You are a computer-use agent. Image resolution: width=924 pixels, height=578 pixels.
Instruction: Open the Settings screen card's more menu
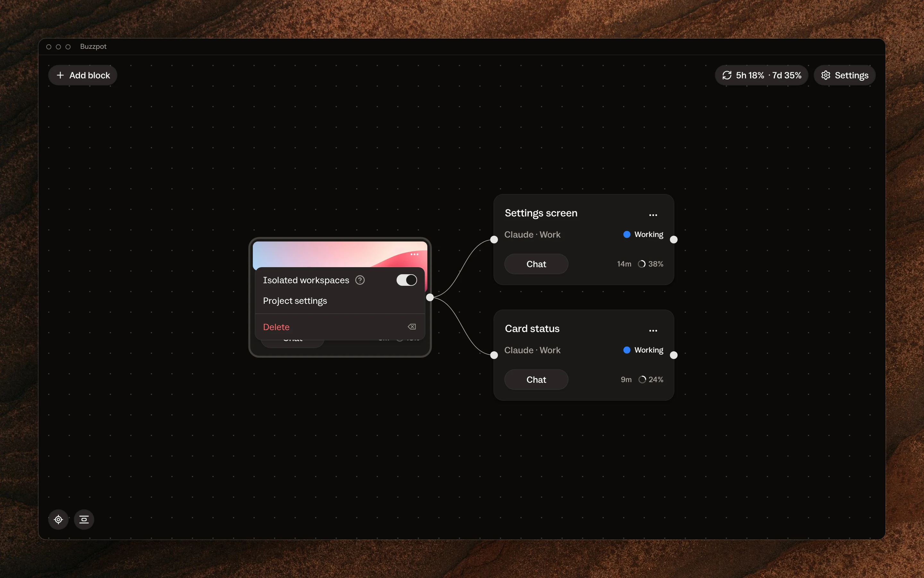click(653, 215)
